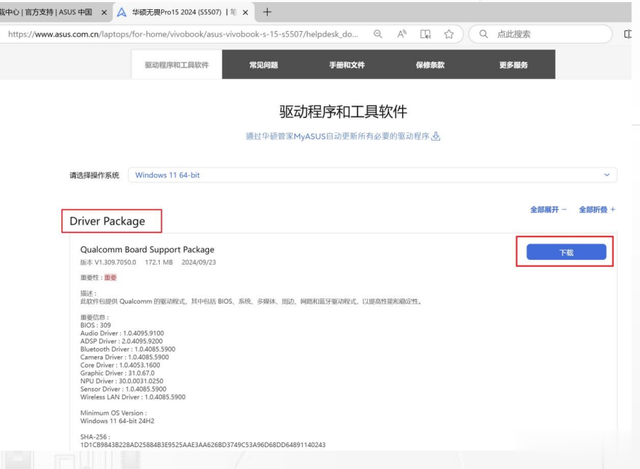
Task: Click the search magnifier icon in search box
Action: click(x=483, y=34)
